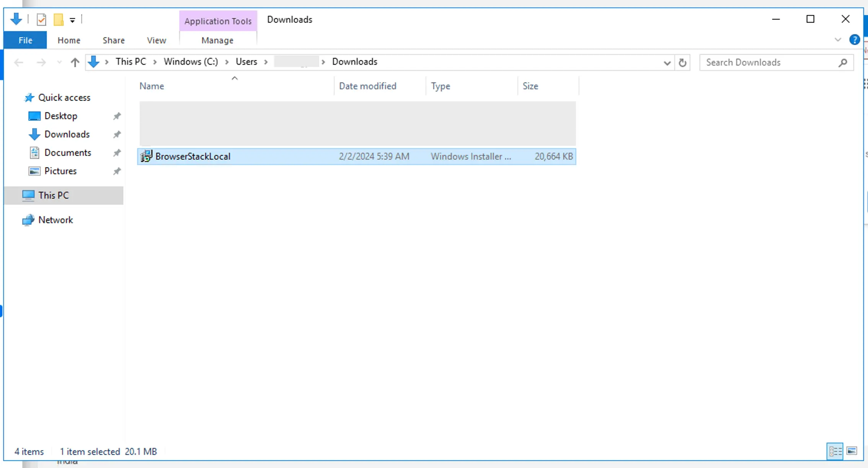The width and height of the screenshot is (868, 468).
Task: Click the Up one level arrow
Action: (75, 62)
